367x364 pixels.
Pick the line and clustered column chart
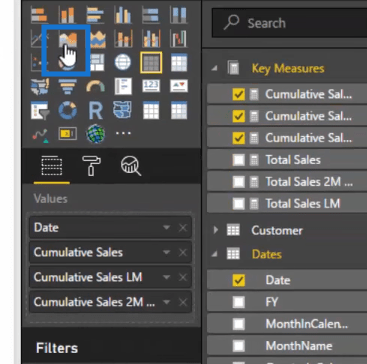[151, 39]
